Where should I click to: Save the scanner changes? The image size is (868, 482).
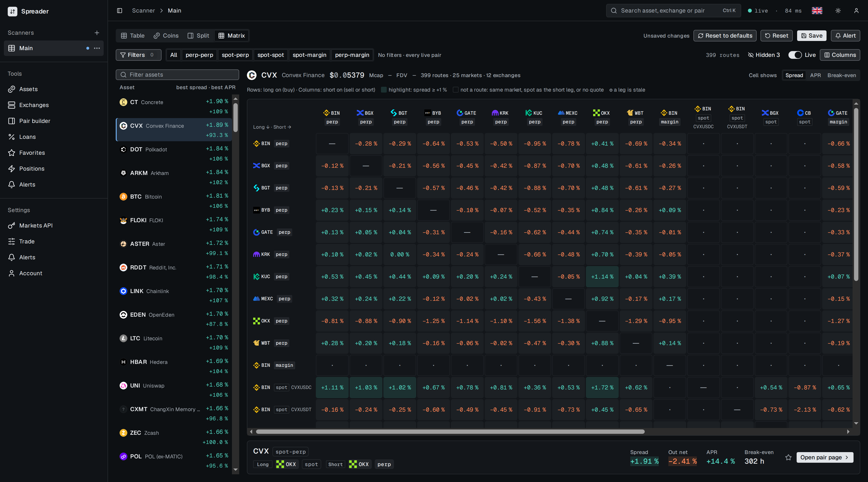pyautogui.click(x=811, y=36)
